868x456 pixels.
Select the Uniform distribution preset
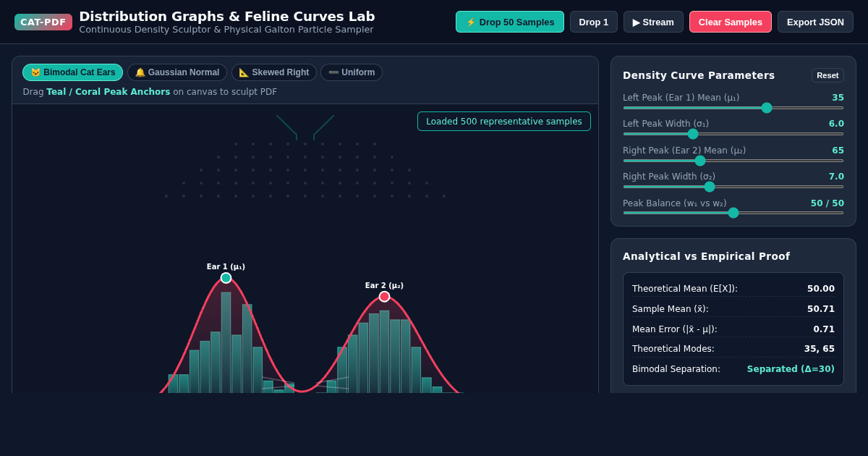(x=352, y=72)
